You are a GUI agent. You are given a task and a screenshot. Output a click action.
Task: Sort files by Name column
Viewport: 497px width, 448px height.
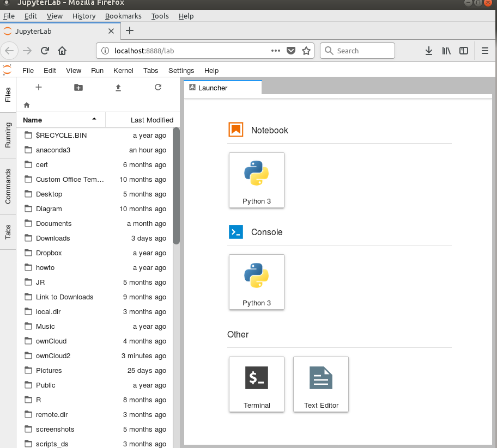pos(60,120)
